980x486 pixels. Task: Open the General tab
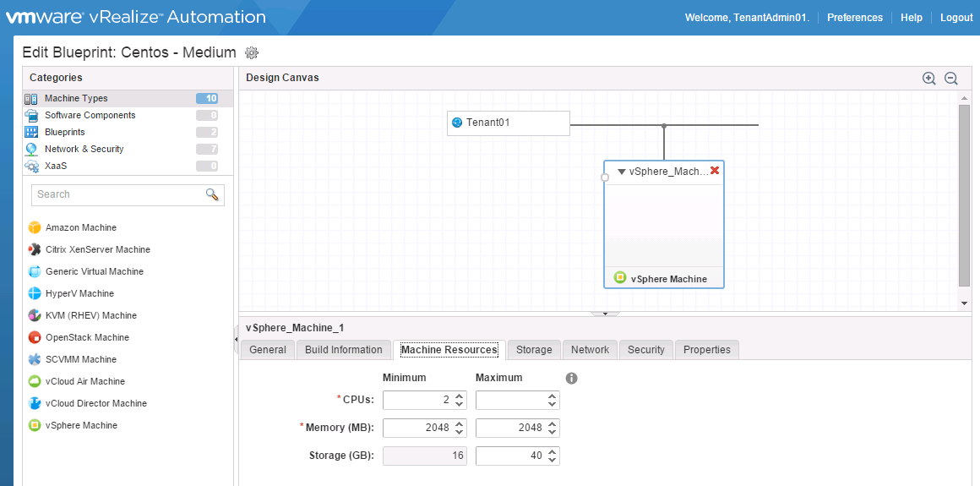point(268,350)
